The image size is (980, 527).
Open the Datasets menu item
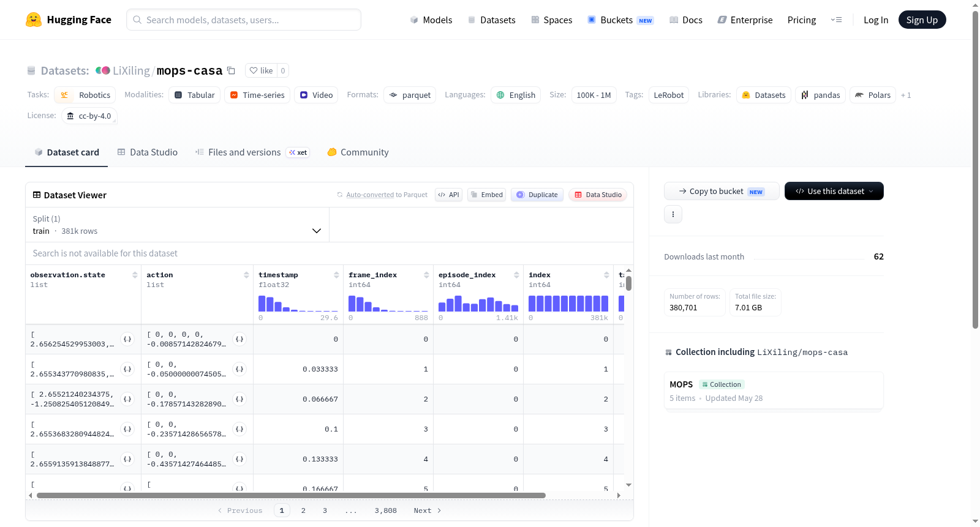pyautogui.click(x=492, y=20)
